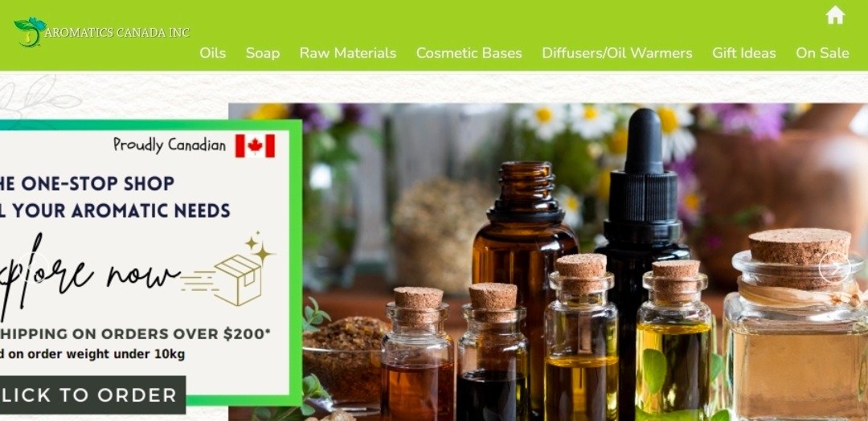
Task: Open the Raw Materials menu
Action: point(348,53)
